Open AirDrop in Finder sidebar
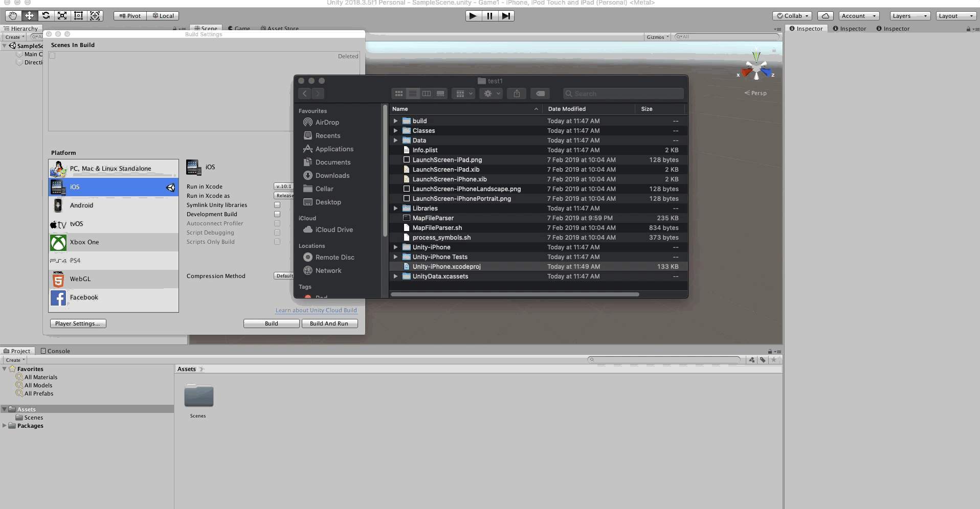Viewport: 980px width, 509px height. point(327,123)
